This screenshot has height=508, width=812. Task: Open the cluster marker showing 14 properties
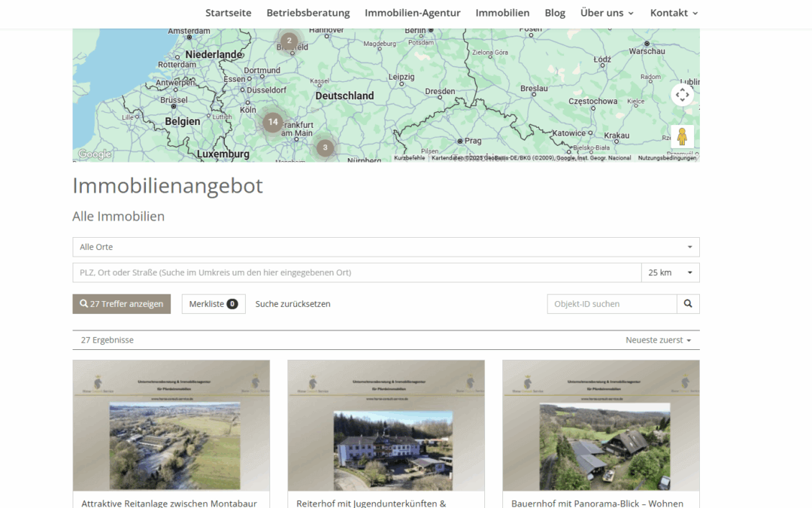[272, 123]
